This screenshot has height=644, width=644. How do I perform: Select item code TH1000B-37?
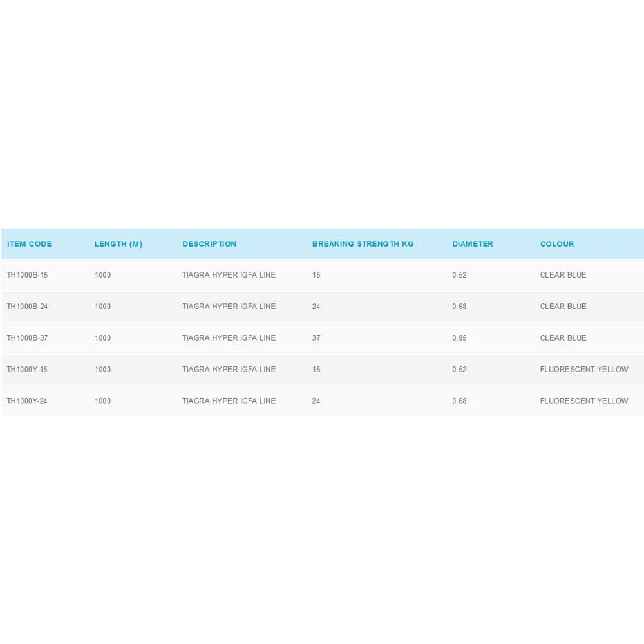pos(28,338)
